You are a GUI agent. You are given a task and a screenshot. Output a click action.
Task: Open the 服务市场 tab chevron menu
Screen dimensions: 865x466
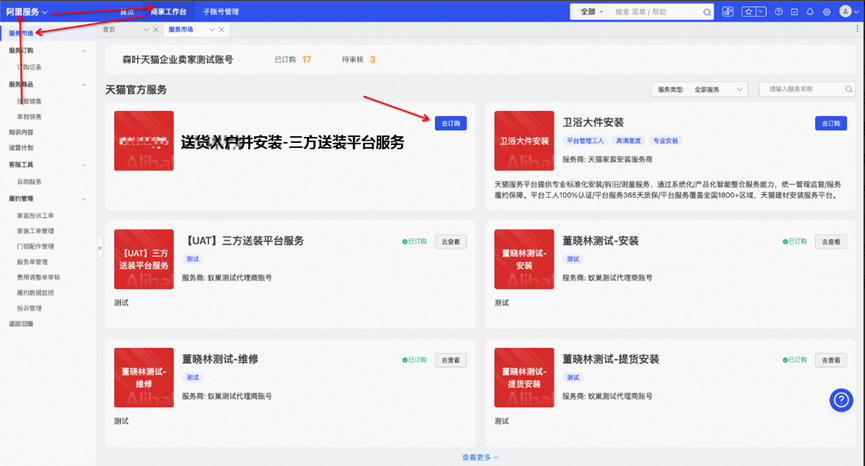point(212,30)
